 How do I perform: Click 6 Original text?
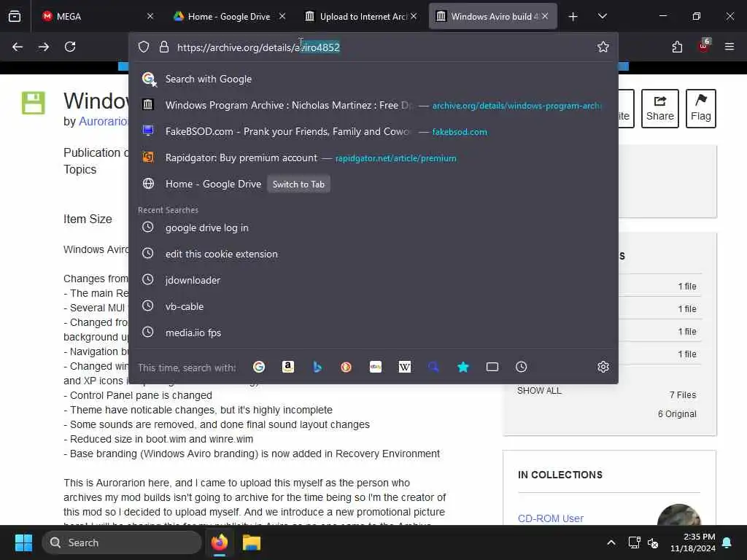coord(677,414)
